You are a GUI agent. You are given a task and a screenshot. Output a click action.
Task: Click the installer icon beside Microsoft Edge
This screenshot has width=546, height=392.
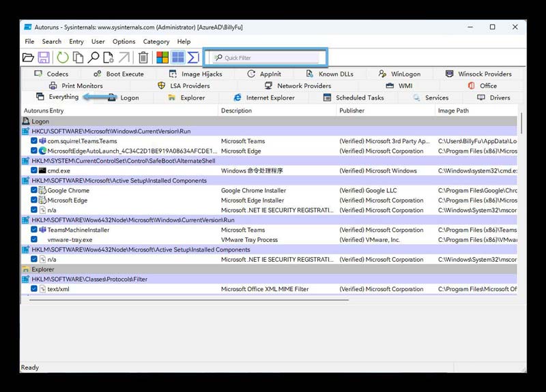point(42,200)
